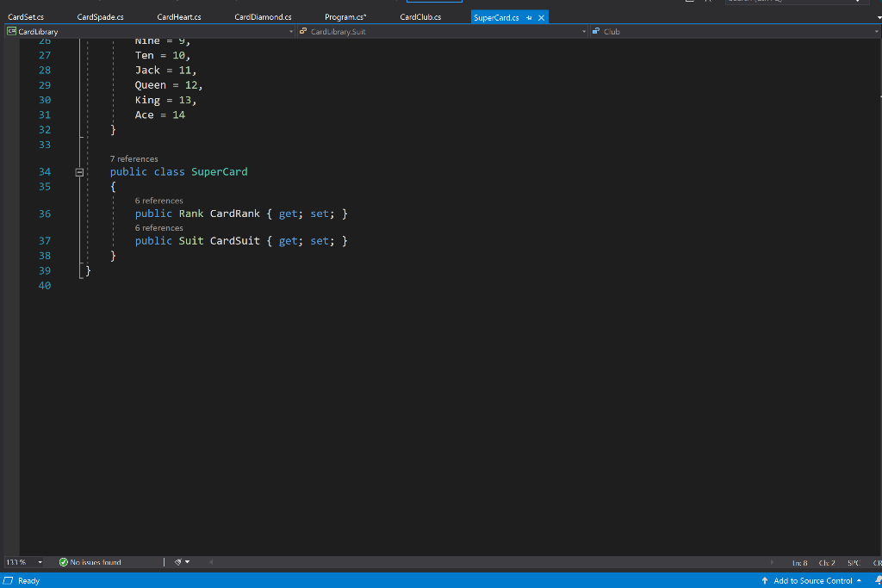Click the Ace = 14 enum line
Screen dimensions: 882x588
(159, 115)
